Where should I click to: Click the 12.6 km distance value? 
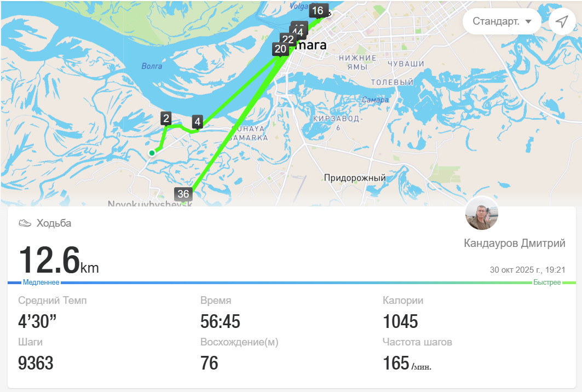tap(59, 260)
